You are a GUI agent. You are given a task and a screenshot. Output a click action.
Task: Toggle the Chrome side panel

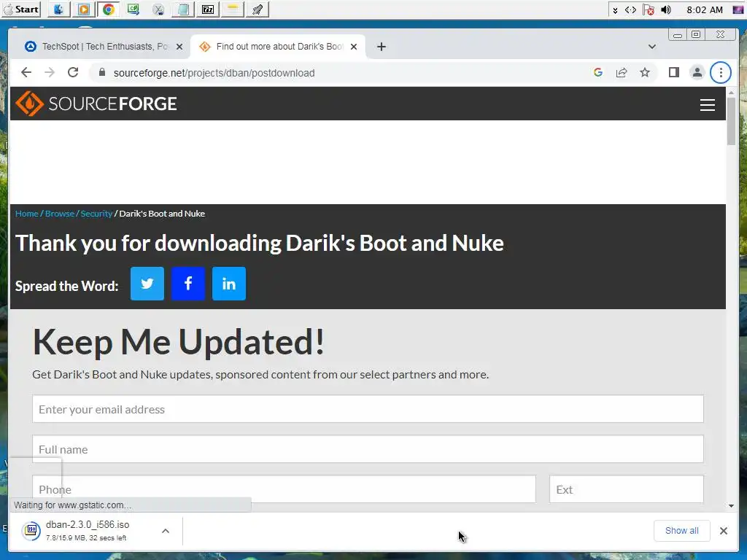(673, 72)
